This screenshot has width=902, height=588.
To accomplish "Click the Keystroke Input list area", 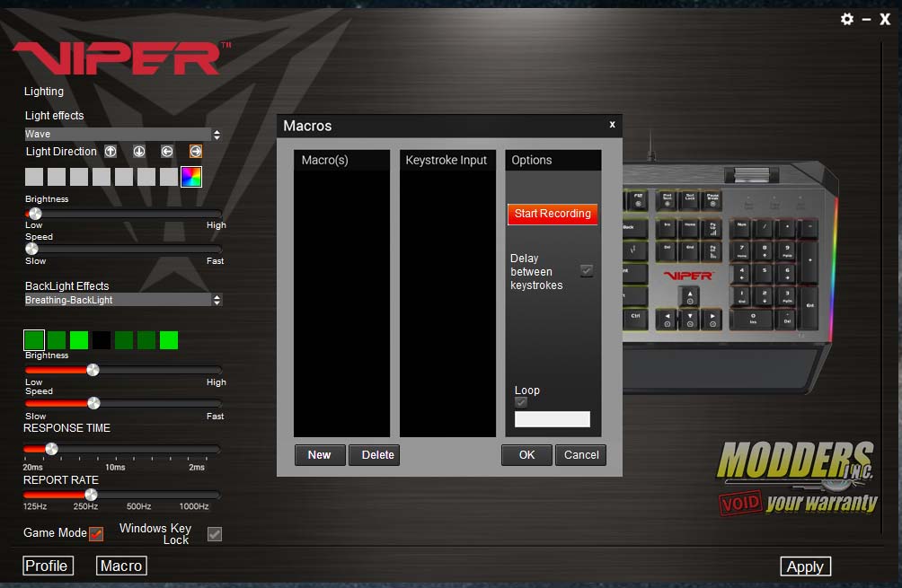I will coord(447,303).
